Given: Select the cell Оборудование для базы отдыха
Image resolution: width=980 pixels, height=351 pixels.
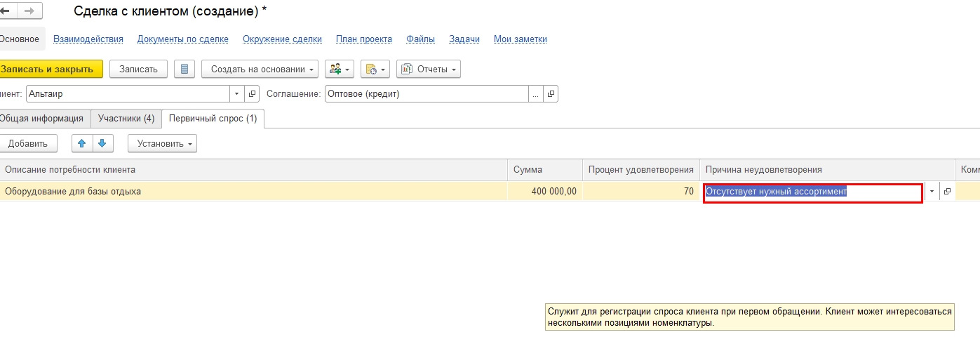Looking at the screenshot, I should (254, 192).
